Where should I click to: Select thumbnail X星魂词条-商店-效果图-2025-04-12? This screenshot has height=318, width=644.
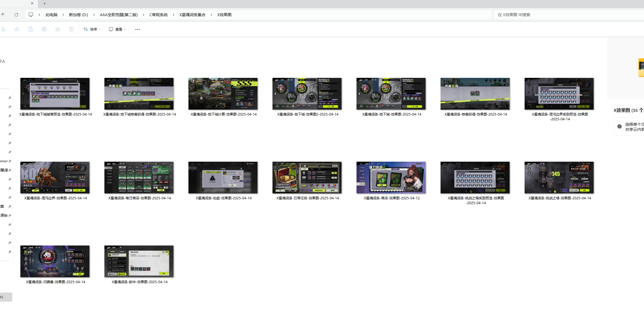coord(391,178)
